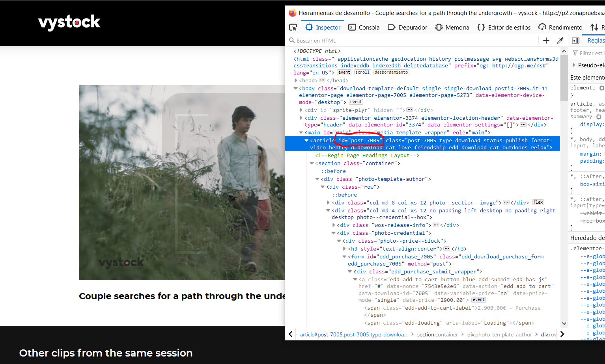This screenshot has width=605, height=364.
Task: Switch to the Inspector tab
Action: pyautogui.click(x=323, y=27)
